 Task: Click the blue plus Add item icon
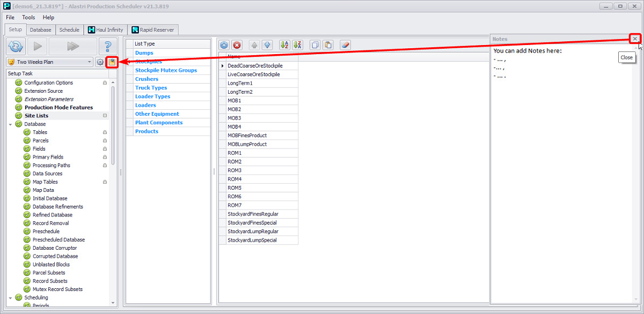tap(224, 46)
